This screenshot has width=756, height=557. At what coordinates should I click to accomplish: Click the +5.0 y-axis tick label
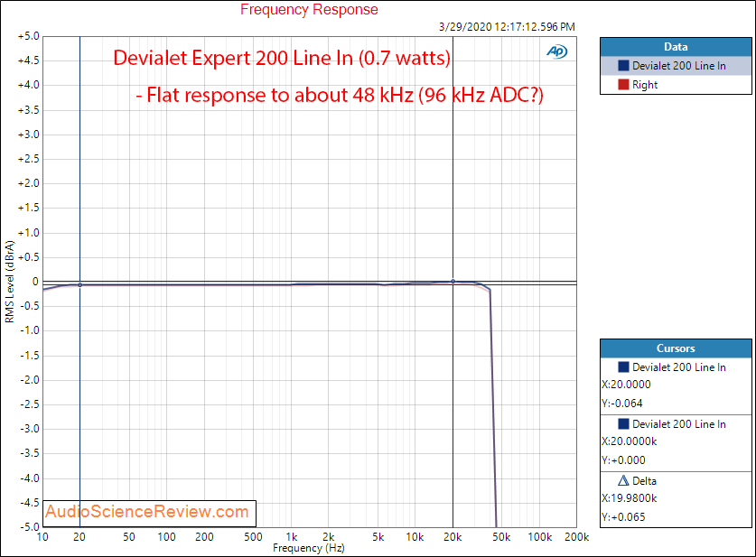28,37
